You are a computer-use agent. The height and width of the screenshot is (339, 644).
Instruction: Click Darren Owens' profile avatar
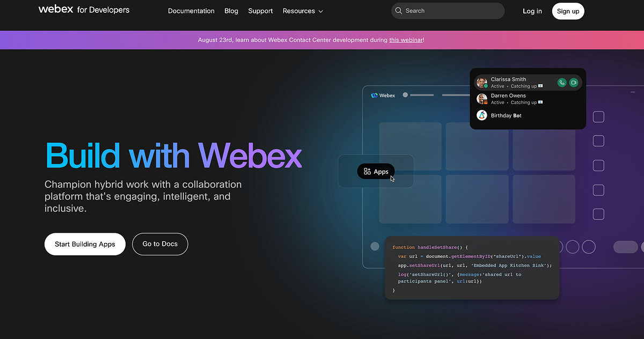481,99
